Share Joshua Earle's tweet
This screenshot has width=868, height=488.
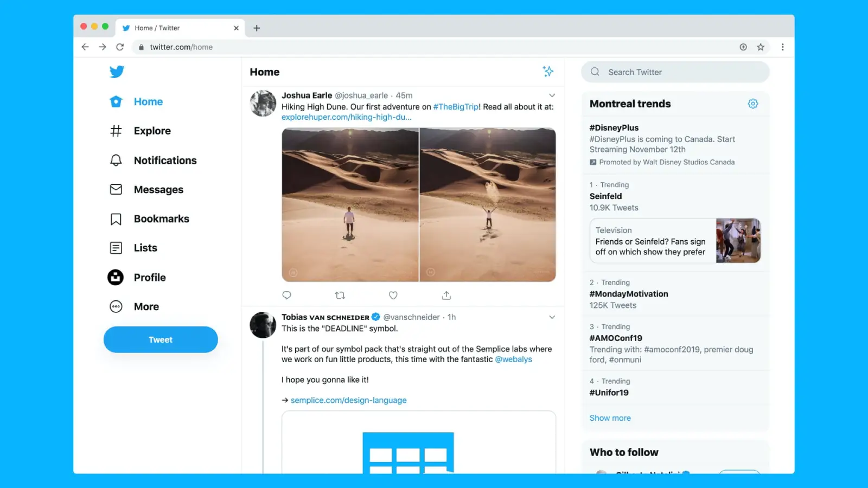[x=446, y=295]
